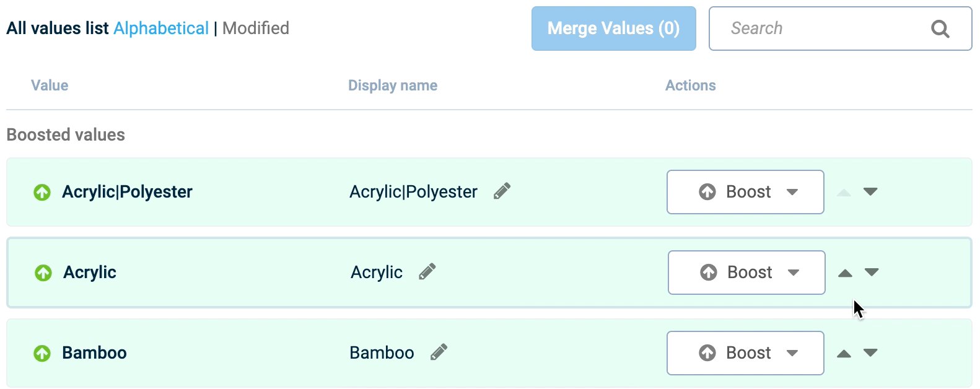
Task: Sort values list by Modified
Action: 256,28
